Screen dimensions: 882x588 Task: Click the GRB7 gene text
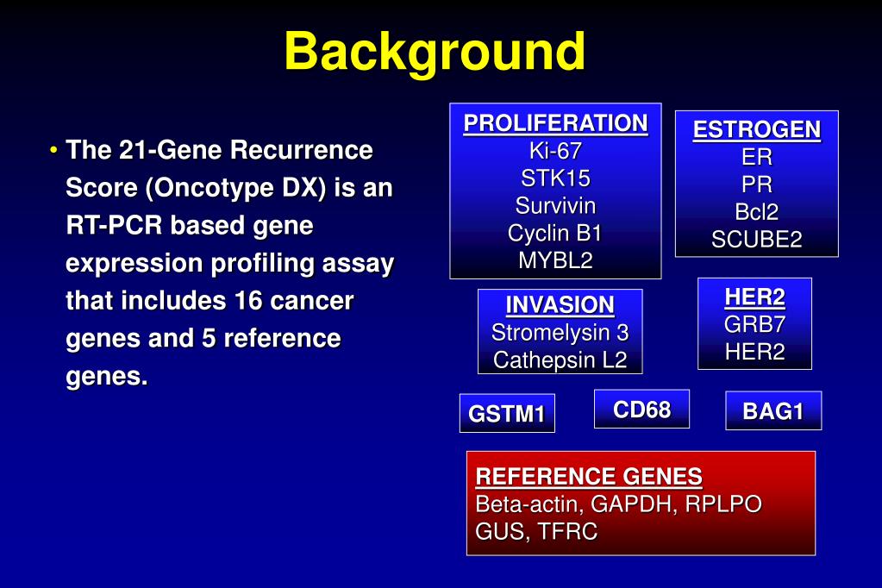(755, 325)
